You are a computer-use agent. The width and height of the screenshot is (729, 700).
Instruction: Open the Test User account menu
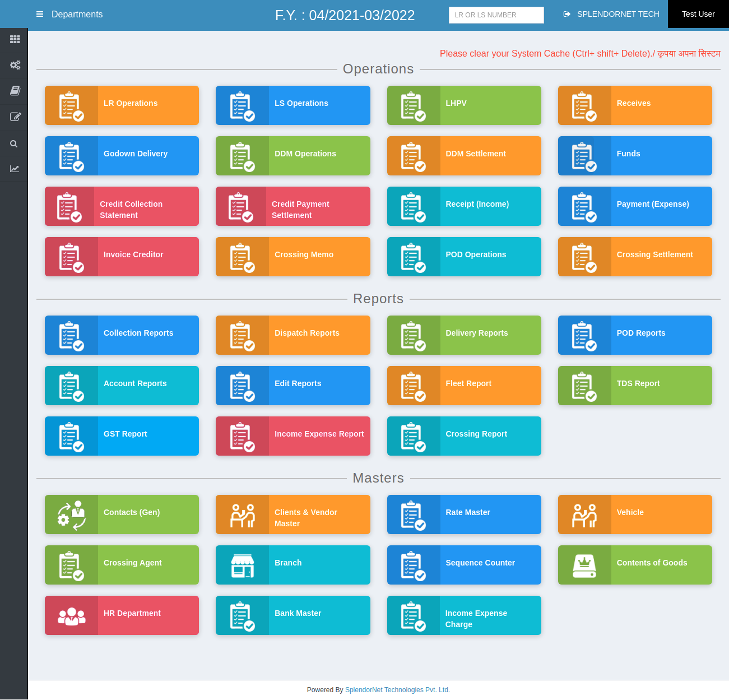coord(698,14)
